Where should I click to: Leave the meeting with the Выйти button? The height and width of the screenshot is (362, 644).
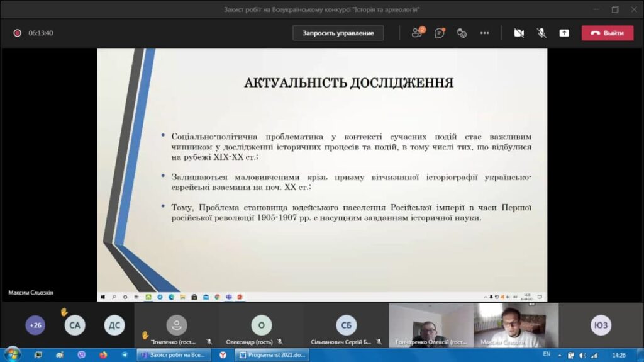[x=607, y=33]
